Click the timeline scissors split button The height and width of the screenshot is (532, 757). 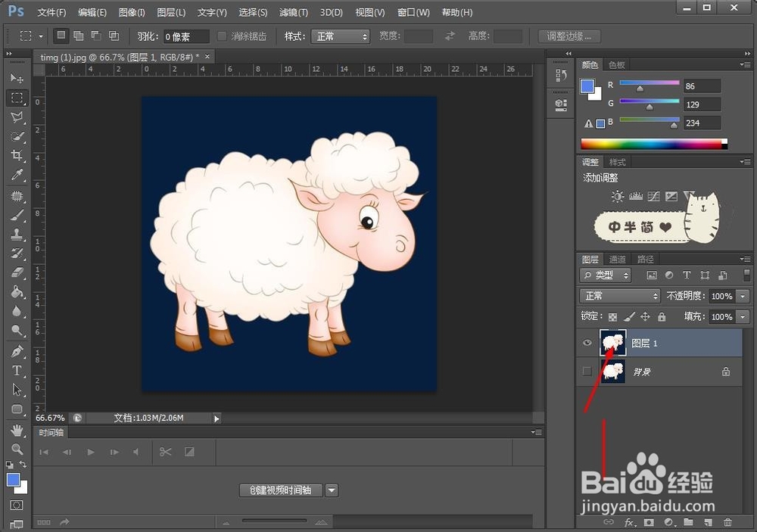click(x=166, y=452)
